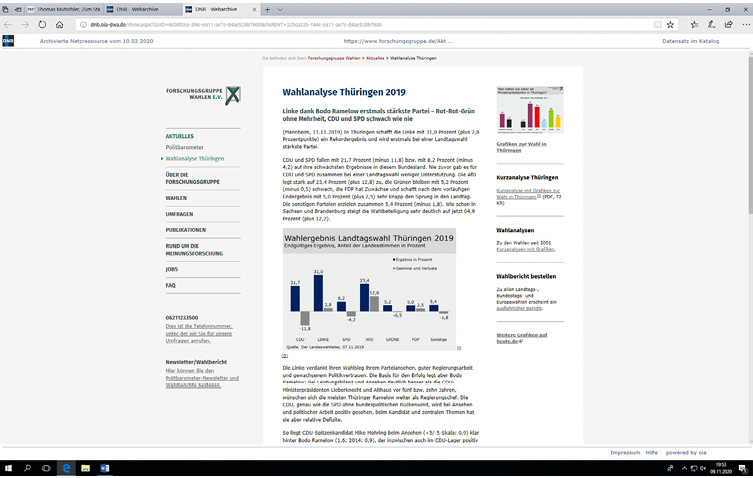Open the ausführlicher Bericht link

(519, 308)
